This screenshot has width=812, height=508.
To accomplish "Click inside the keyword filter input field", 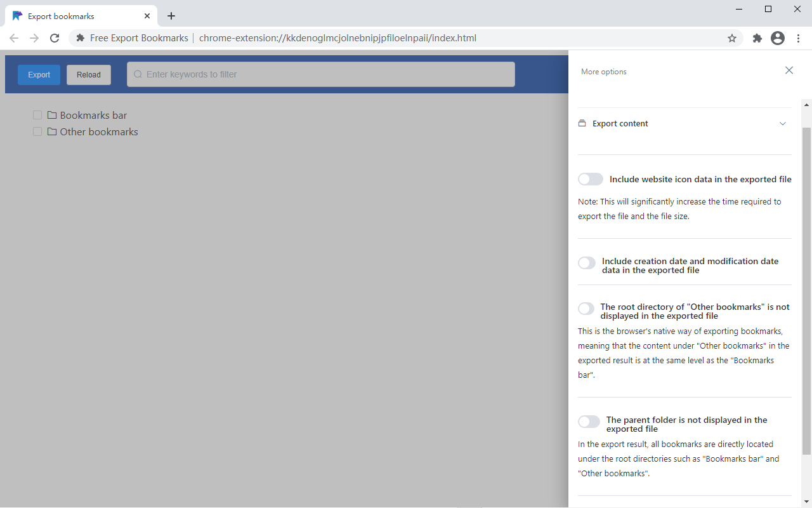I will click(317, 74).
